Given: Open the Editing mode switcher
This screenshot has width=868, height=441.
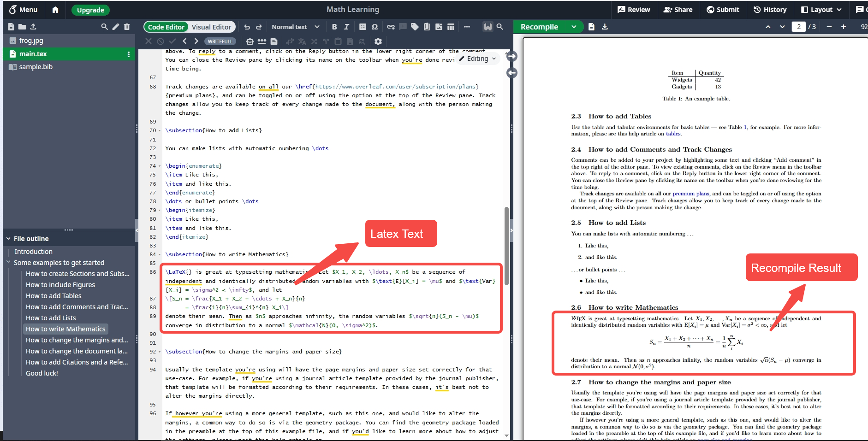Looking at the screenshot, I should point(478,59).
